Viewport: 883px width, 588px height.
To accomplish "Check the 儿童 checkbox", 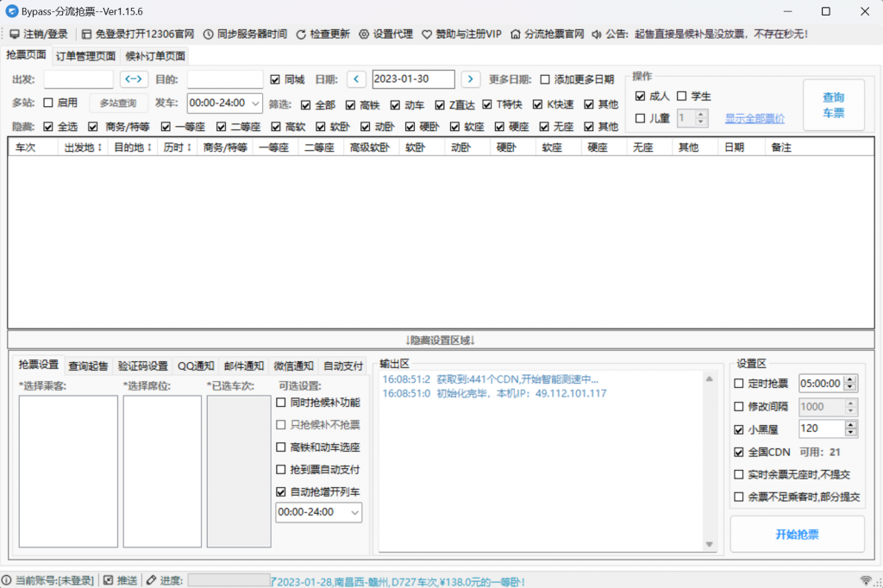I will tap(641, 118).
